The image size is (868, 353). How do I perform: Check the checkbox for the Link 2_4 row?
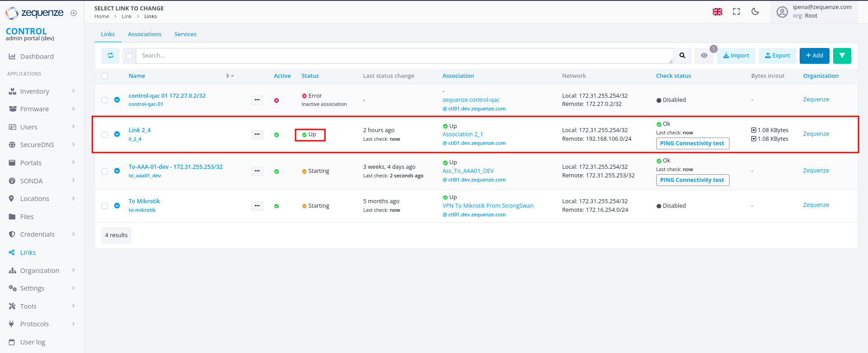coord(105,135)
